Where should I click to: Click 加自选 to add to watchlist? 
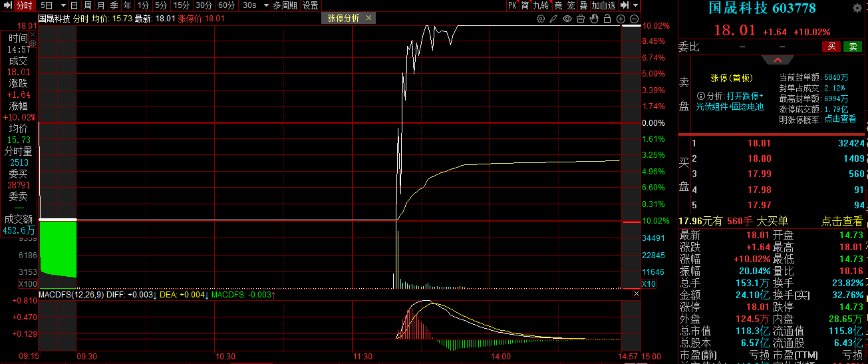click(x=603, y=5)
